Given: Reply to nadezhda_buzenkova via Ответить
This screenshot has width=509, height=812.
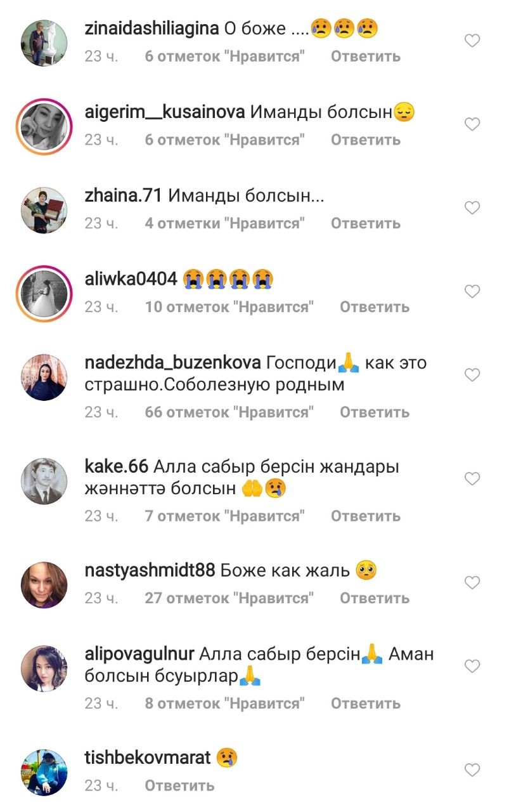Looking at the screenshot, I should point(375,412).
